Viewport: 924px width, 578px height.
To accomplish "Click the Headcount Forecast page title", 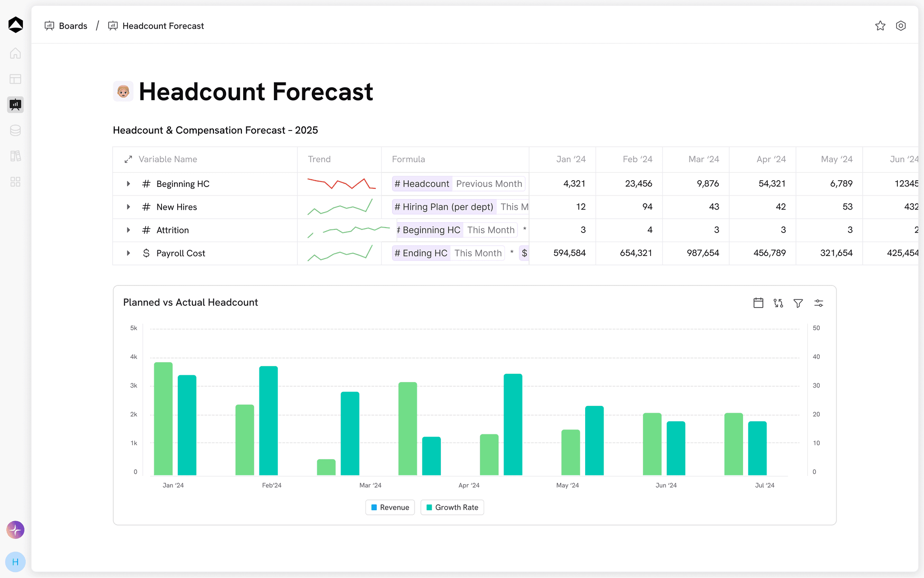I will coord(256,92).
